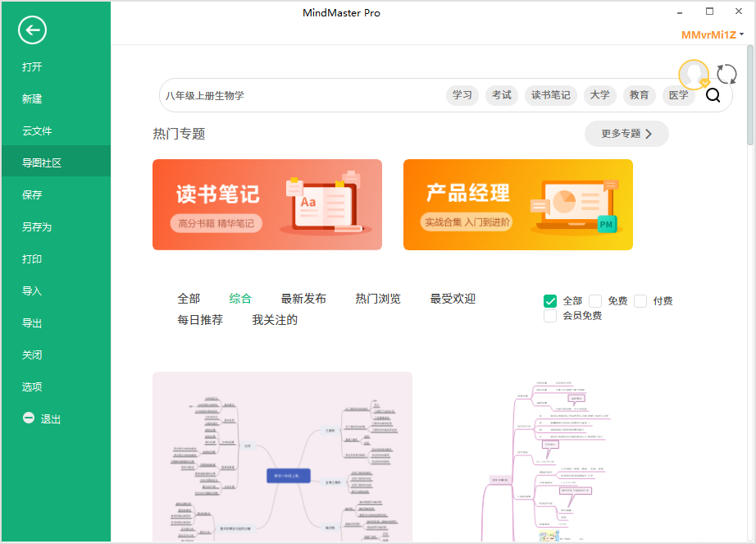Switch to the 全部 category tab
The width and height of the screenshot is (756, 544).
[189, 299]
